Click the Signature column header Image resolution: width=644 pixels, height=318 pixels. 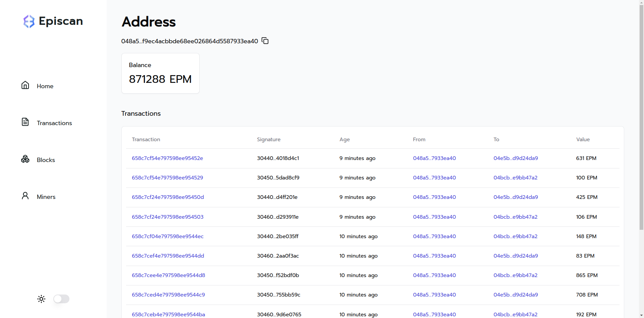click(269, 140)
